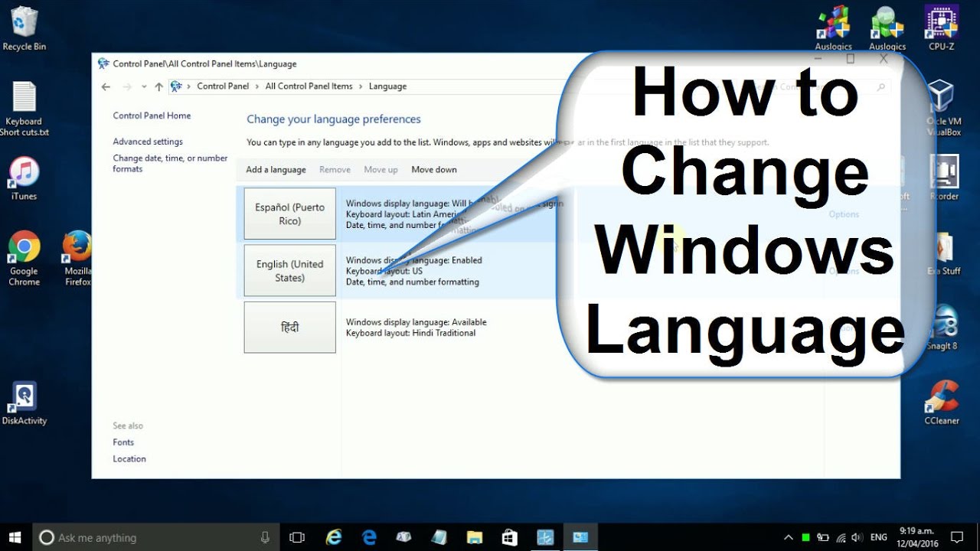
Task: Select Español (Puerto Rico) language tile
Action: click(x=289, y=214)
